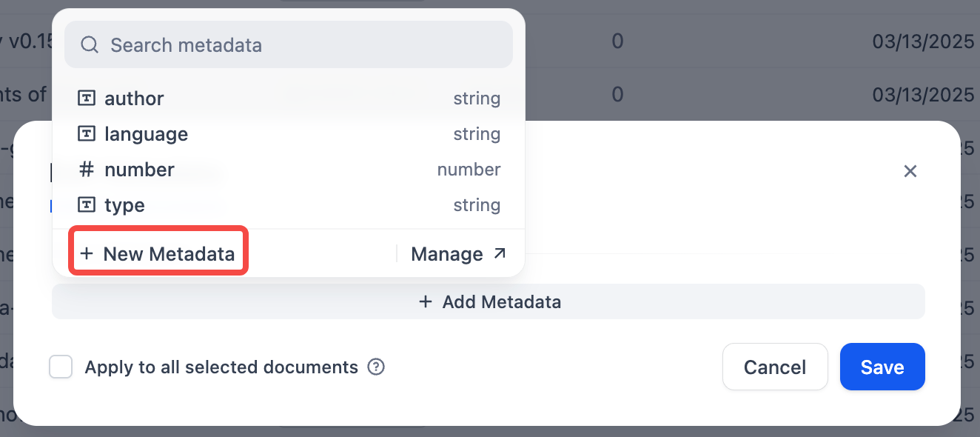Enable Apply to all selected documents checkbox
Screen dimensions: 980x437
click(x=61, y=367)
